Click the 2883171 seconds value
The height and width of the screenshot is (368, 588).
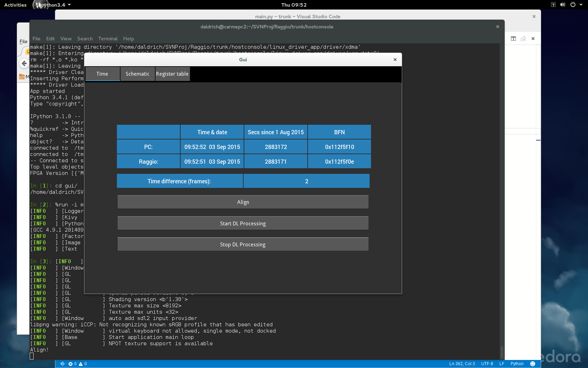[276, 162]
